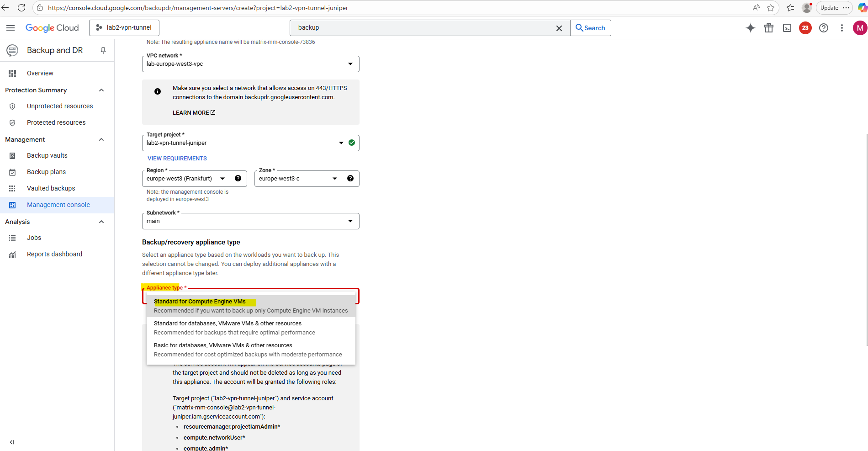Click the page vertical scrollbar
This screenshot has width=868, height=451.
point(866,240)
